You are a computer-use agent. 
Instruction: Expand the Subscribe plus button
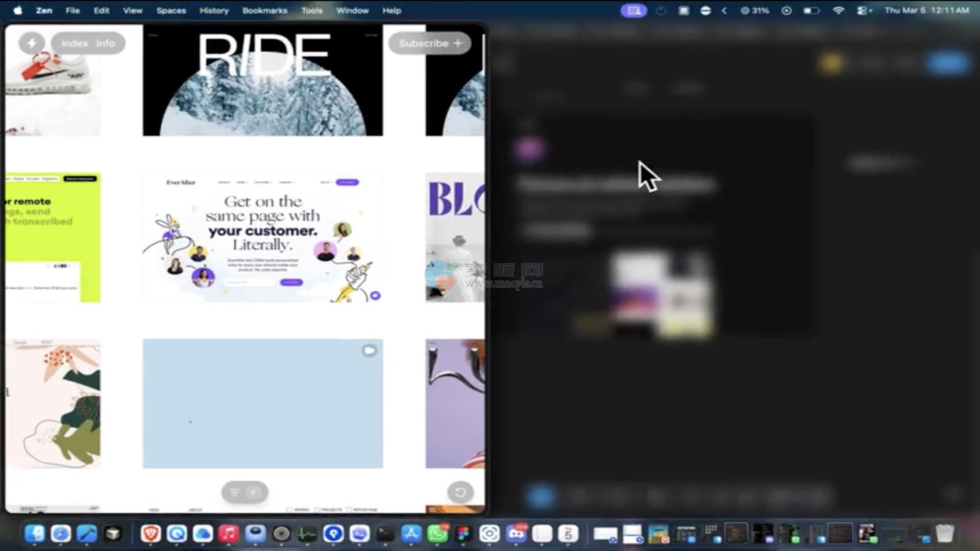[x=430, y=43]
